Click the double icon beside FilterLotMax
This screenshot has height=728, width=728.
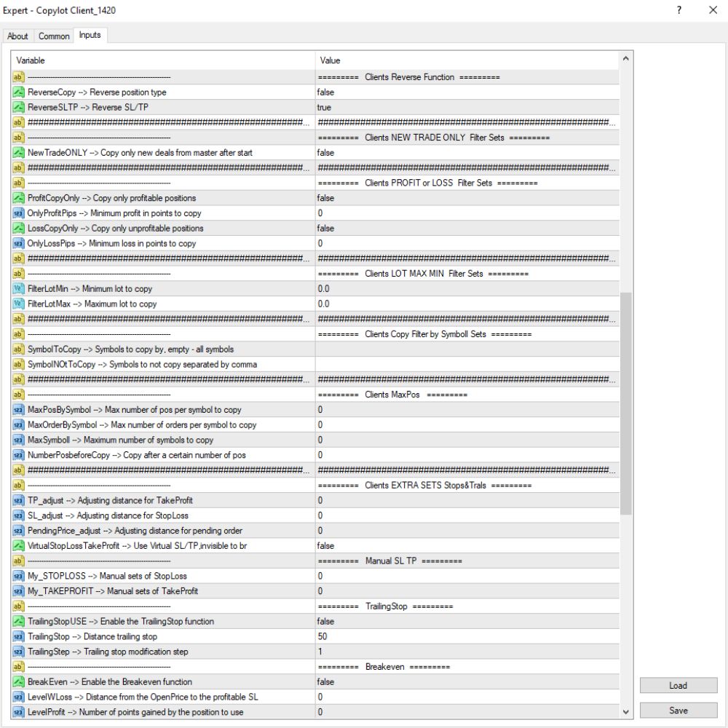tap(18, 304)
